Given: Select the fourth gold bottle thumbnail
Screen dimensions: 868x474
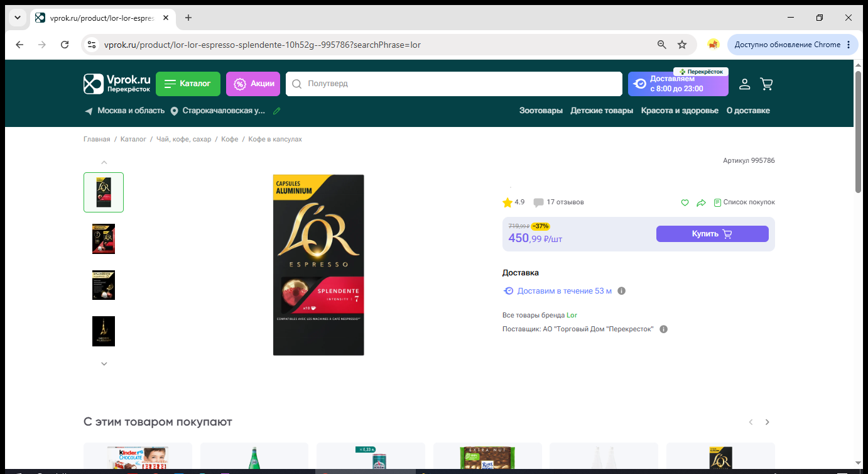Looking at the screenshot, I should point(104,331).
